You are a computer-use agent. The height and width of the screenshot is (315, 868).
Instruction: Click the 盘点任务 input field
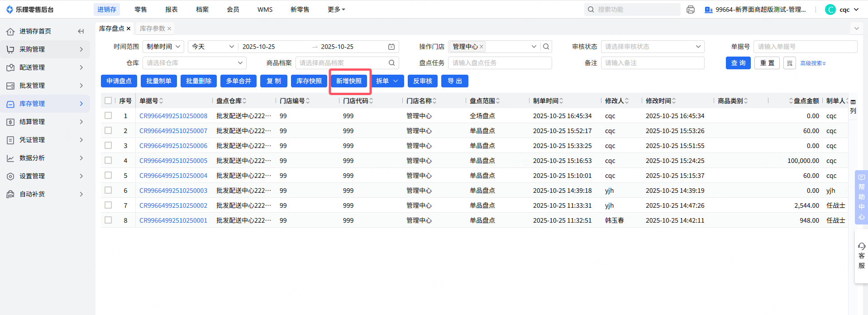[x=500, y=63]
